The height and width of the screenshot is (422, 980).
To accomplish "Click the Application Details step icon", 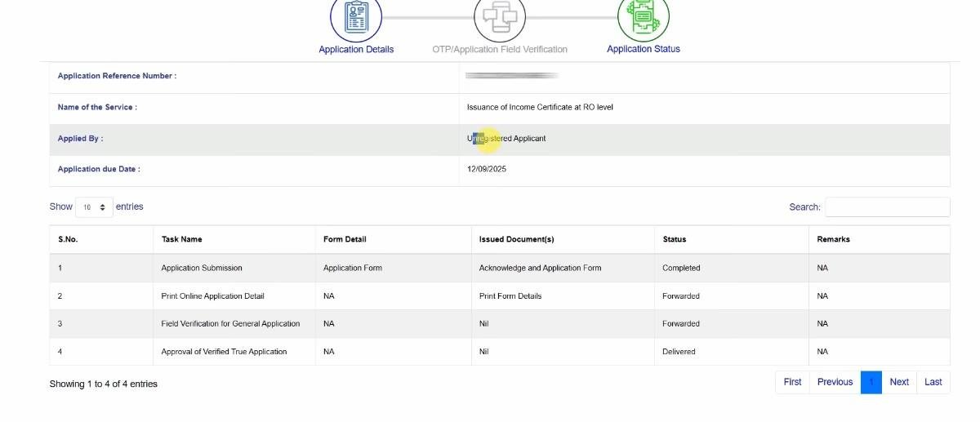I will [x=355, y=18].
